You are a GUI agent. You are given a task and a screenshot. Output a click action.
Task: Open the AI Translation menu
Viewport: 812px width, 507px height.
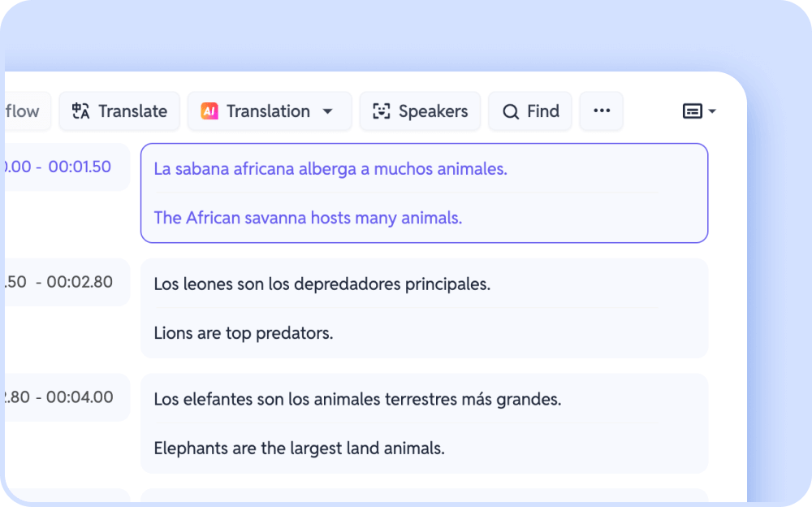click(x=268, y=111)
